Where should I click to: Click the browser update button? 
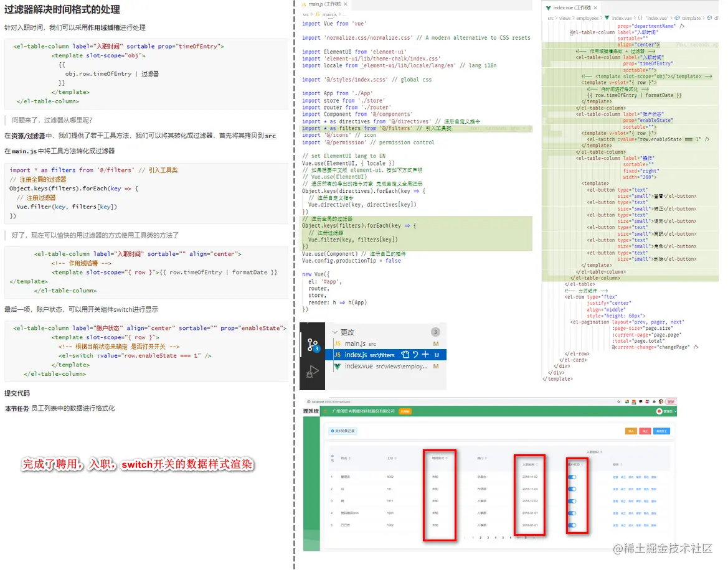tap(671, 401)
